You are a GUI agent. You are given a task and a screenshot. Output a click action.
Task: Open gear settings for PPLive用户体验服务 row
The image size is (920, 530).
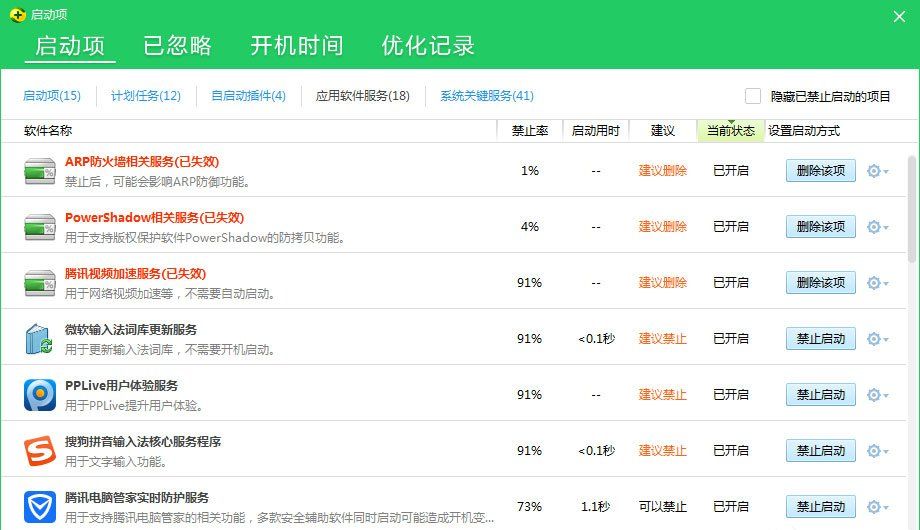(877, 395)
